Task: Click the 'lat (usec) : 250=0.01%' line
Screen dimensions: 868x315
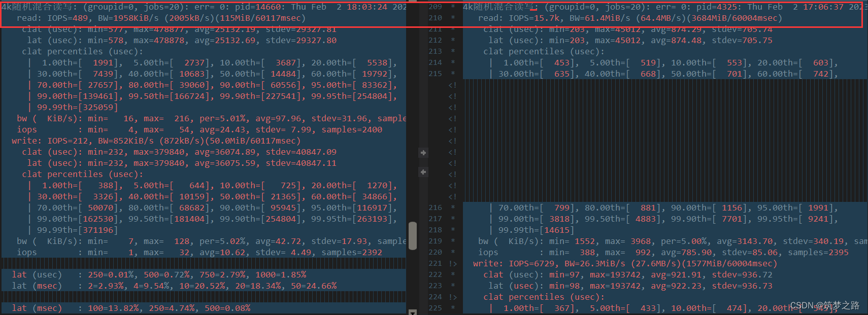Action: coord(159,275)
